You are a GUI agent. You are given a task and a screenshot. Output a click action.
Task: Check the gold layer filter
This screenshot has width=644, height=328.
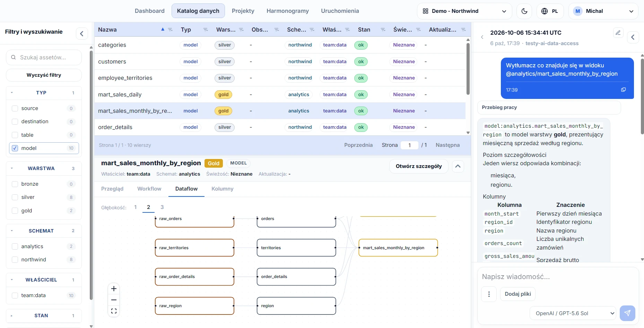[15, 211]
